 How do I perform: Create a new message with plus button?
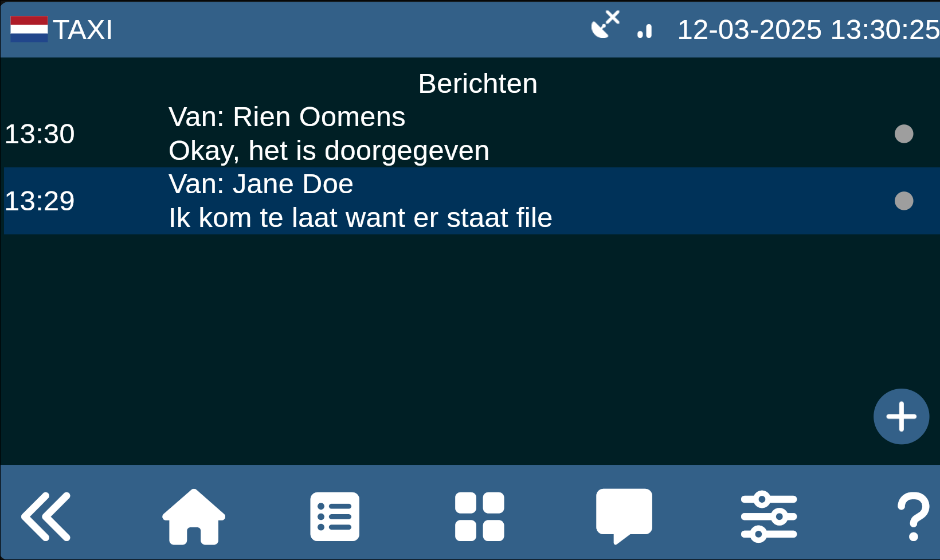pyautogui.click(x=901, y=417)
